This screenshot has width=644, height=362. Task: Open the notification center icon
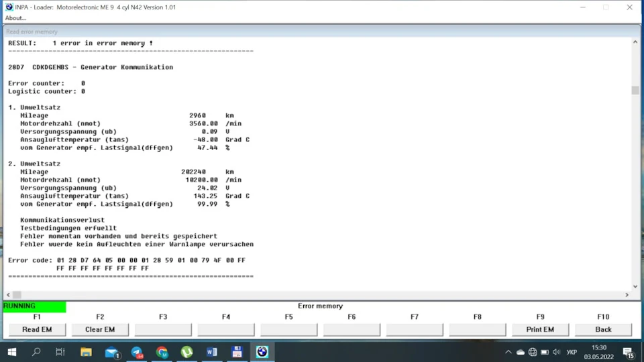[629, 352]
